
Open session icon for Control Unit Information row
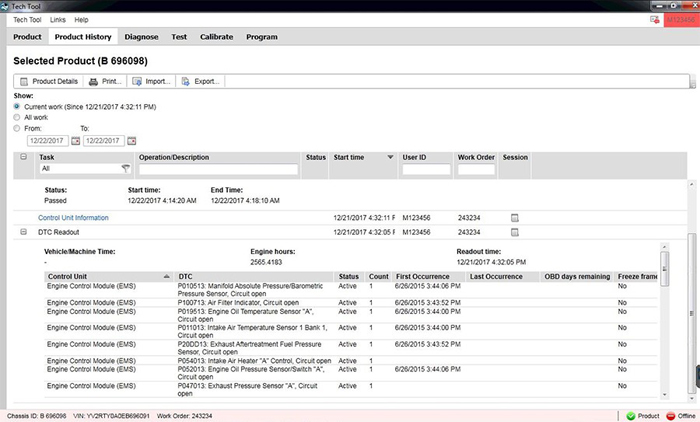(515, 218)
